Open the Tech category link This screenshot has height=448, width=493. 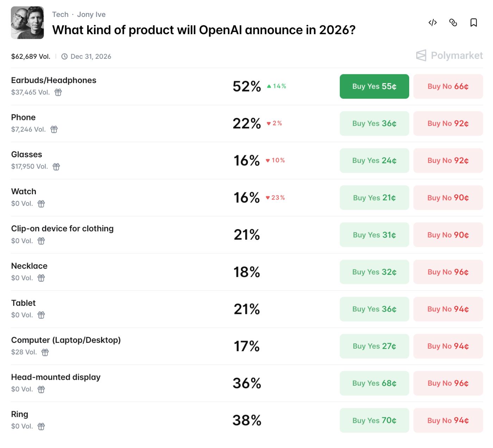[x=60, y=14]
